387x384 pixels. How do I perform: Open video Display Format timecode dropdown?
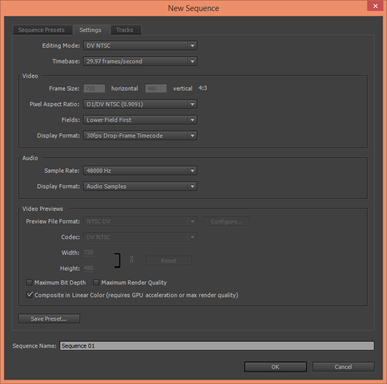tap(140, 136)
